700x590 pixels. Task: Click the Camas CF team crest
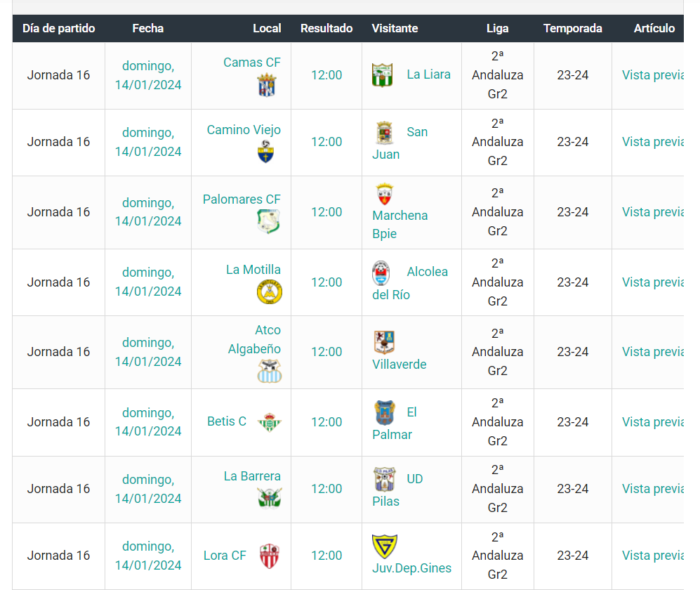[269, 86]
